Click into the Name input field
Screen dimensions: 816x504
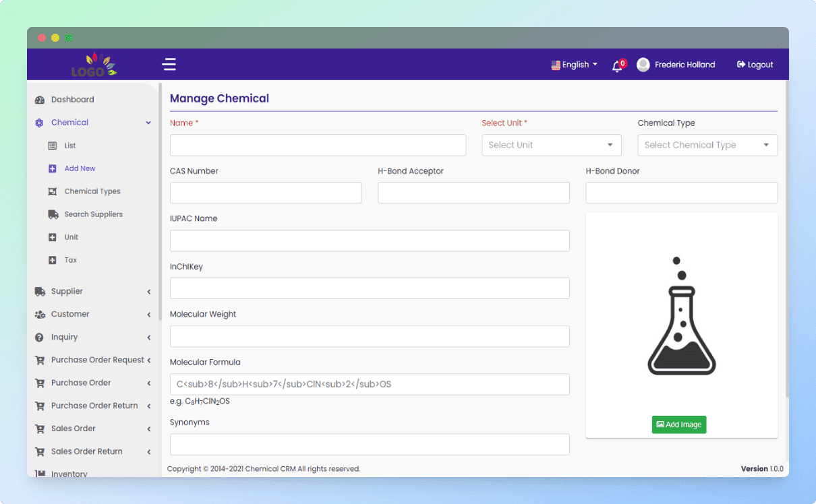tap(318, 145)
